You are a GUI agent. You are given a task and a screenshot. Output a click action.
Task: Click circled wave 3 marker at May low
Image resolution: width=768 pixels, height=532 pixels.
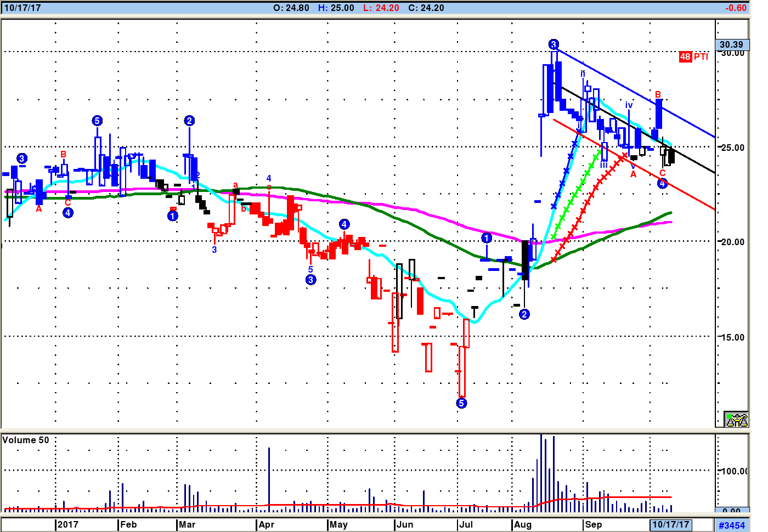click(x=310, y=280)
